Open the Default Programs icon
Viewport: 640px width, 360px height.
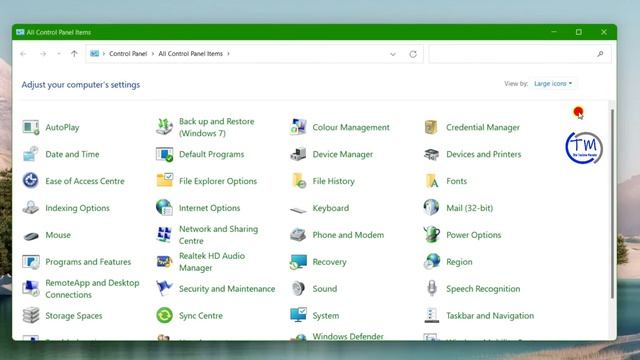pyautogui.click(x=164, y=154)
